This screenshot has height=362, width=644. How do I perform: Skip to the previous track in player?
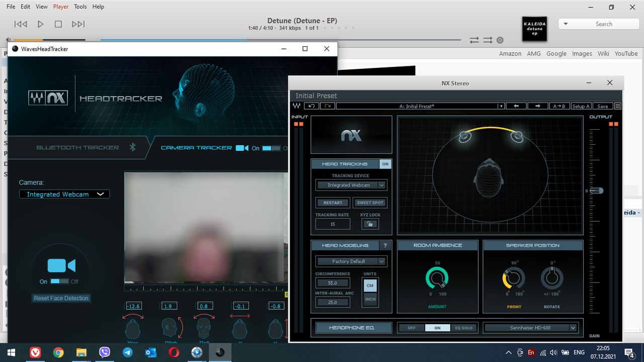[21, 24]
